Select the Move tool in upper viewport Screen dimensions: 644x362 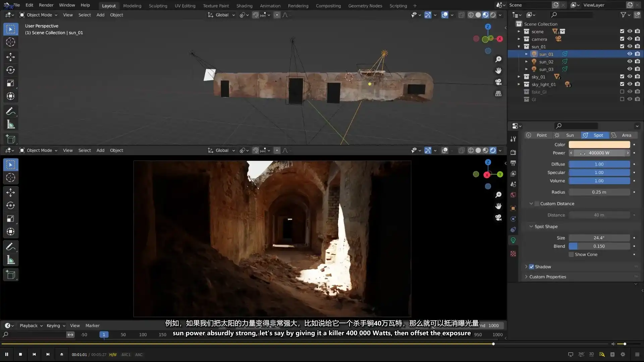(x=10, y=57)
